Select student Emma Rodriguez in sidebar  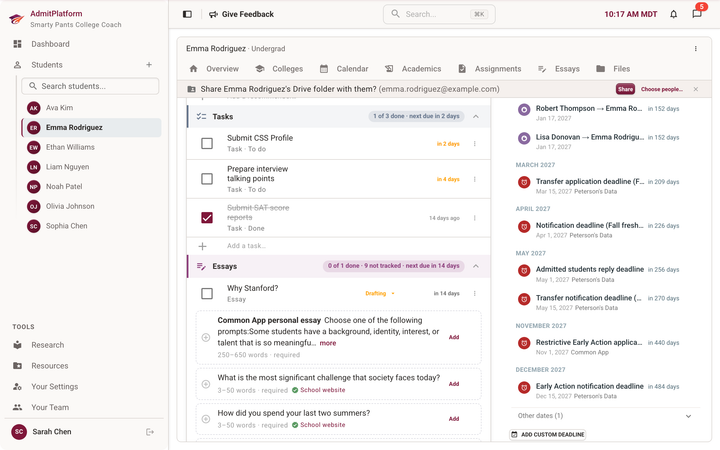coord(91,128)
